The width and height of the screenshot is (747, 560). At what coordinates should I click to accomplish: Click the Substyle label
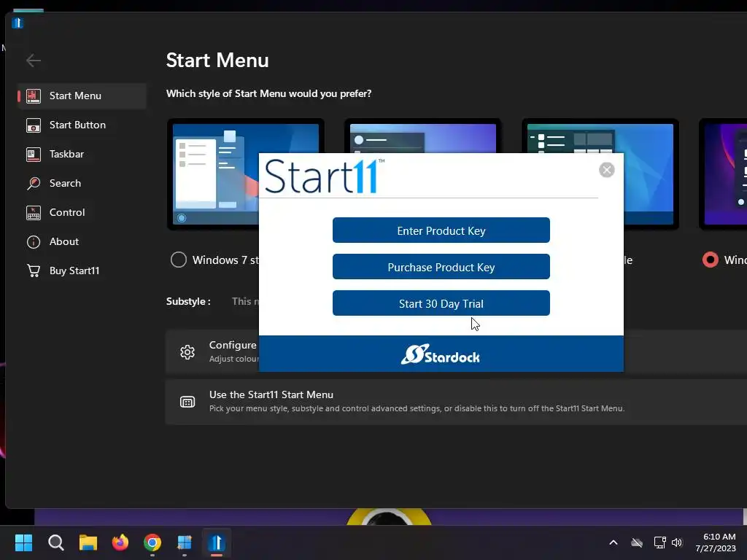pyautogui.click(x=188, y=301)
